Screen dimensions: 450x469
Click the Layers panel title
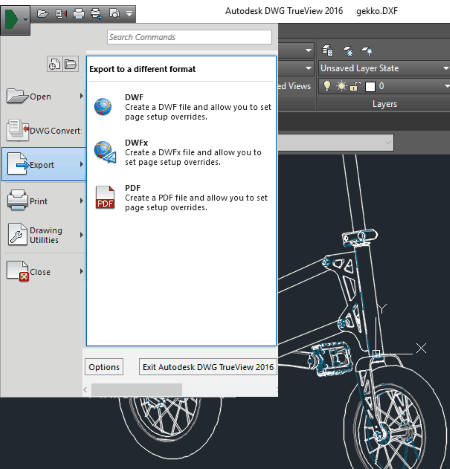coord(384,104)
